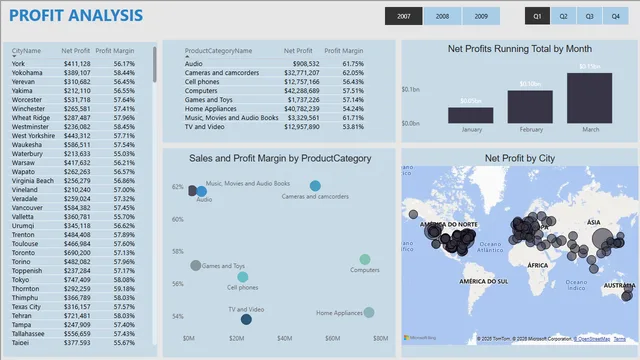Select the Audio product category row
This screenshot has width=640, height=360.
coord(274,64)
